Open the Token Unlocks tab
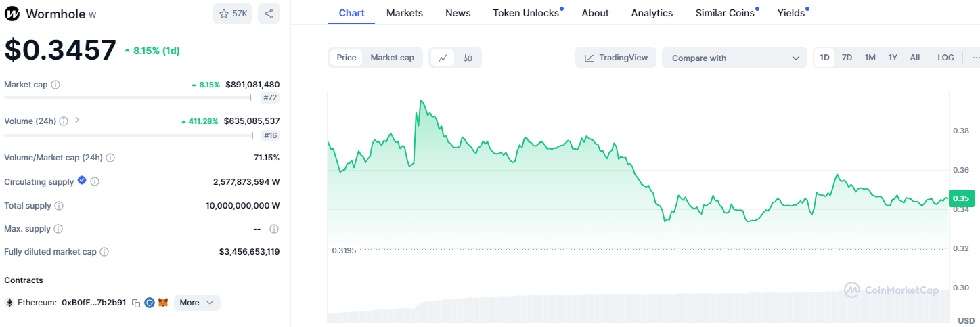The height and width of the screenshot is (327, 980). [527, 13]
